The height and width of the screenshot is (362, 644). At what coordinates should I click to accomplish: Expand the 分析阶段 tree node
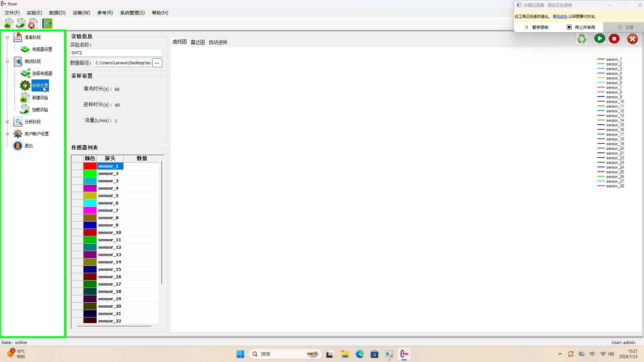pyautogui.click(x=7, y=122)
